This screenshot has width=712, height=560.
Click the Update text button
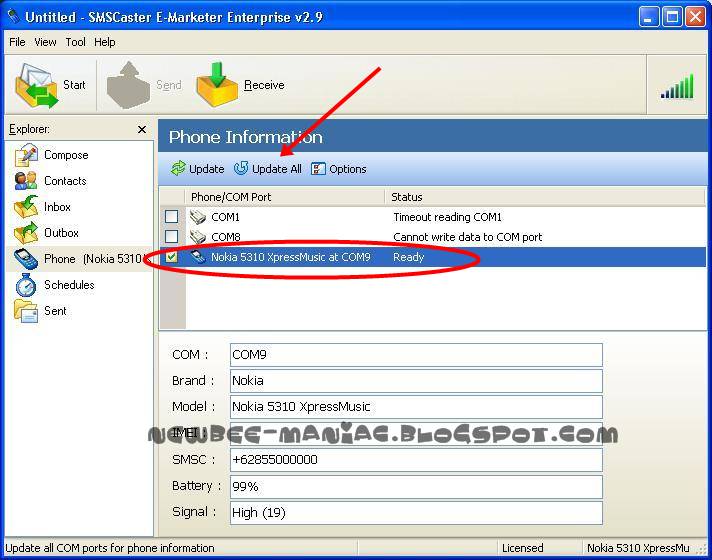[207, 169]
